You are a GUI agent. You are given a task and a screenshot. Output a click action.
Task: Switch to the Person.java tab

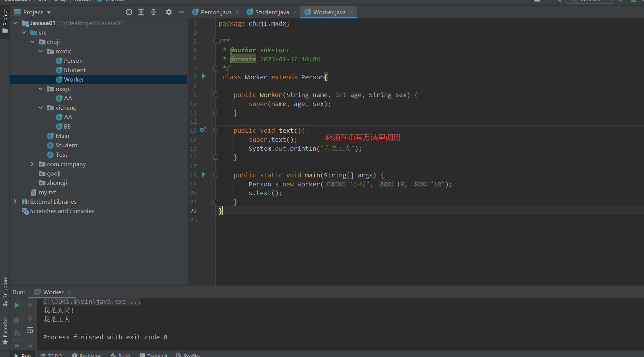[216, 12]
